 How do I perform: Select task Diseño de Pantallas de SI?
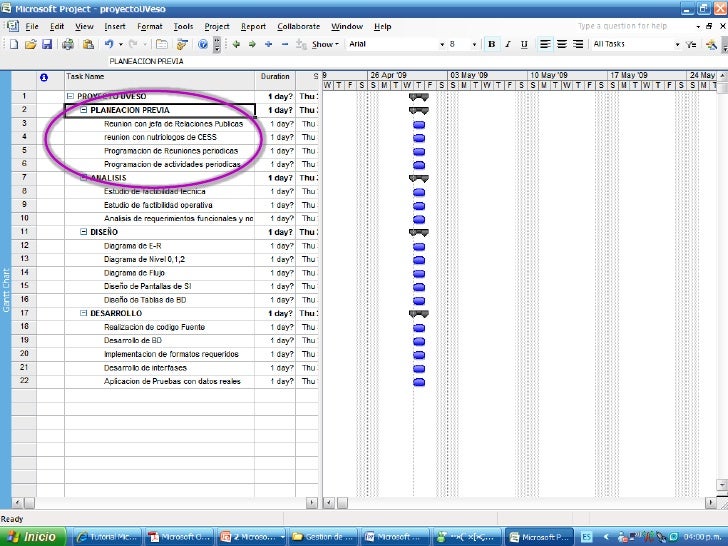148,286
